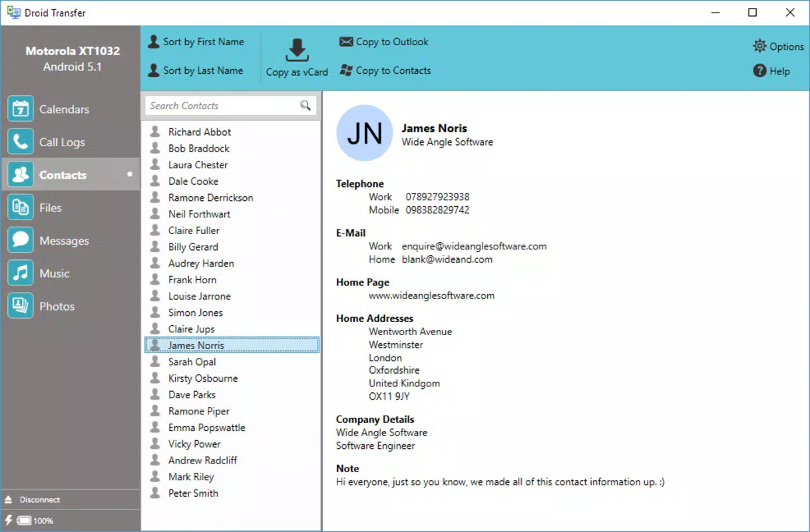Switch to the Files tab label
This screenshot has width=810, height=532.
pos(51,208)
